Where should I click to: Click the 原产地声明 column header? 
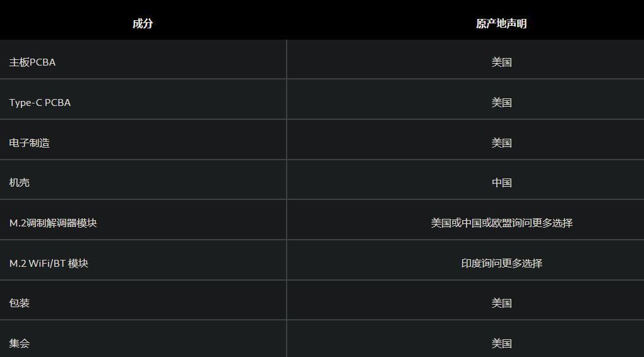501,23
